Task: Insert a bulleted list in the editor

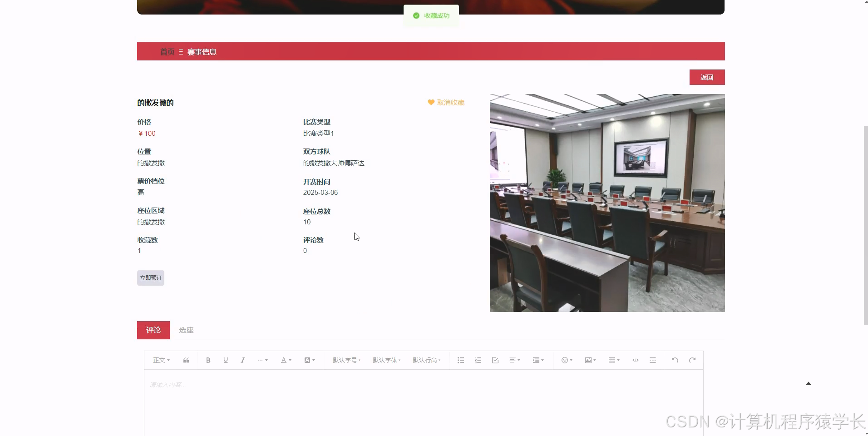Action: pos(460,360)
